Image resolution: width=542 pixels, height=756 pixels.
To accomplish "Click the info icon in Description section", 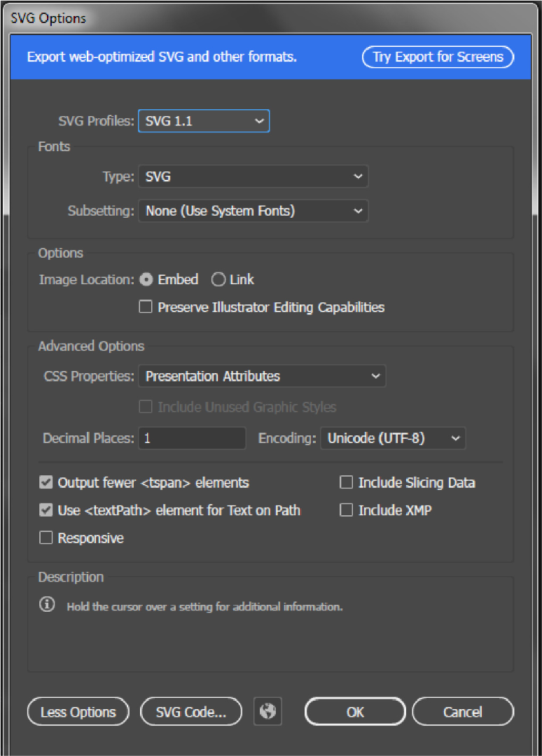I will pos(47,604).
